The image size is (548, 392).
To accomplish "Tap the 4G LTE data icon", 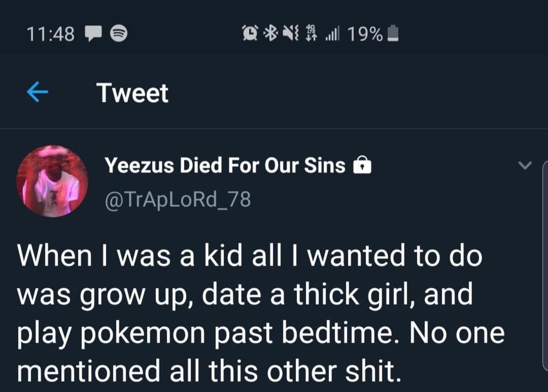I will pyautogui.click(x=313, y=33).
